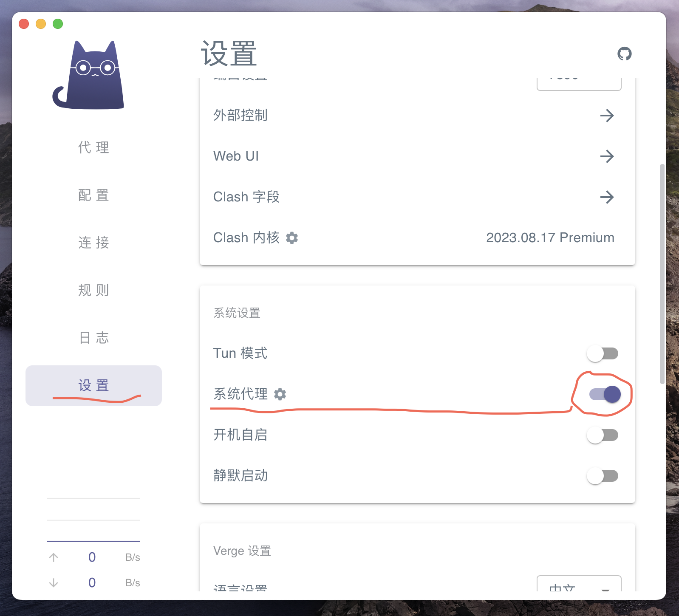
Task: Click the upload speed arrow icon
Action: point(54,557)
